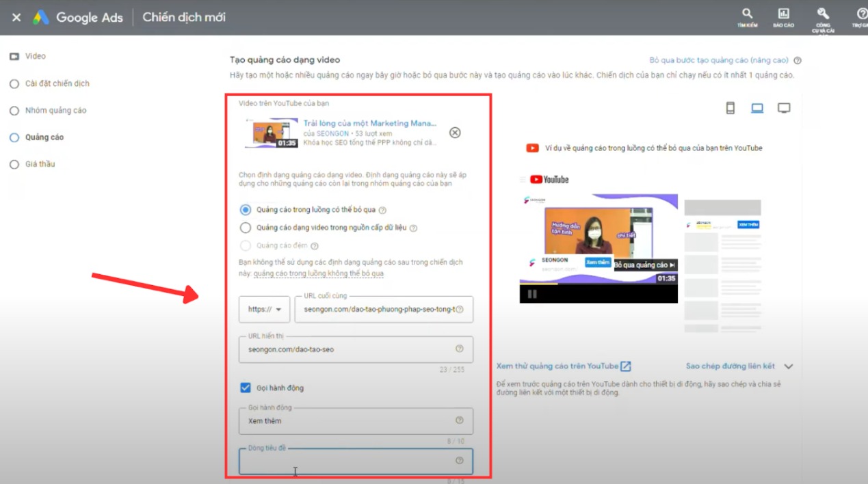Select Quảng cáo trong luồng có thể bỏ qua
Screen dimensions: 868x484
[x=245, y=210]
